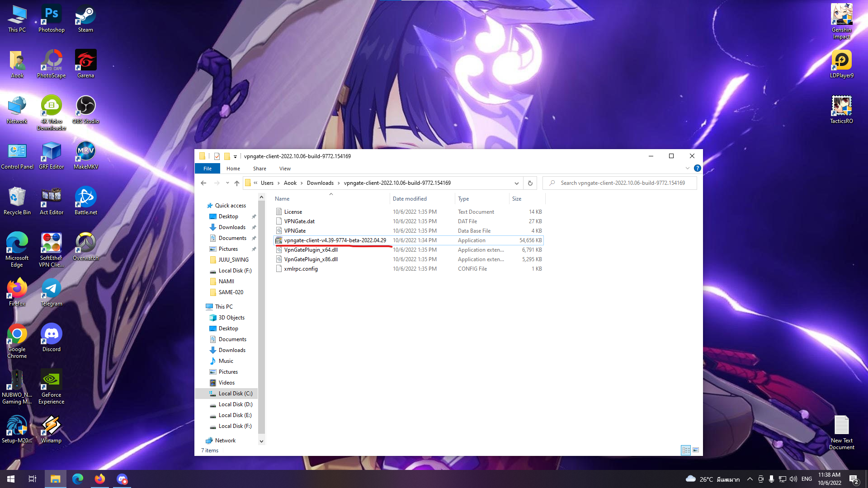Image resolution: width=868 pixels, height=488 pixels.
Task: Select the Battle.net desktop icon
Action: point(85,201)
